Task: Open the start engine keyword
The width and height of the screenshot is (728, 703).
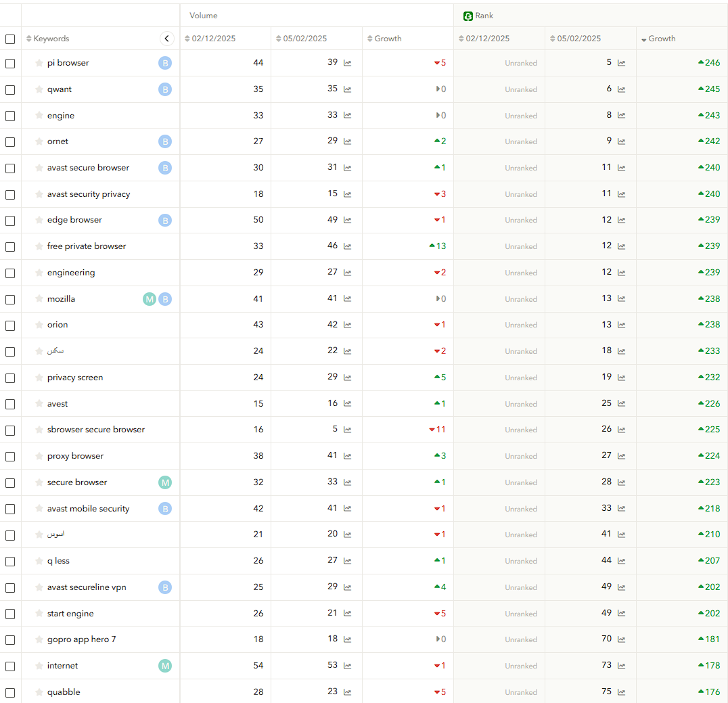Action: [70, 614]
